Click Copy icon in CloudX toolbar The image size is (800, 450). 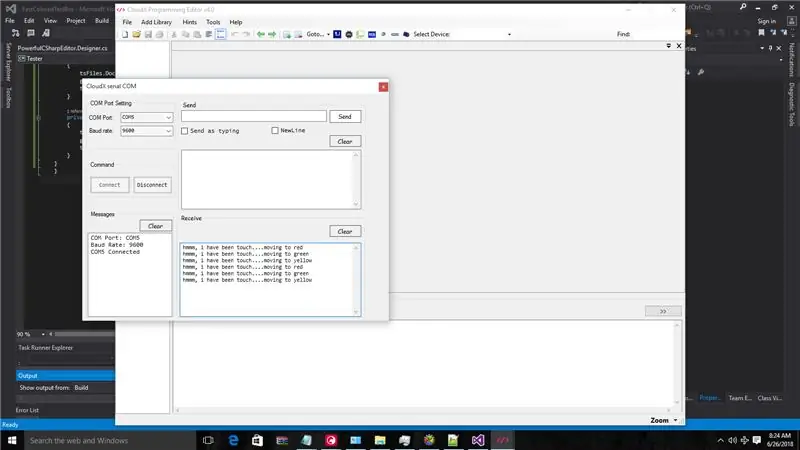[186, 34]
